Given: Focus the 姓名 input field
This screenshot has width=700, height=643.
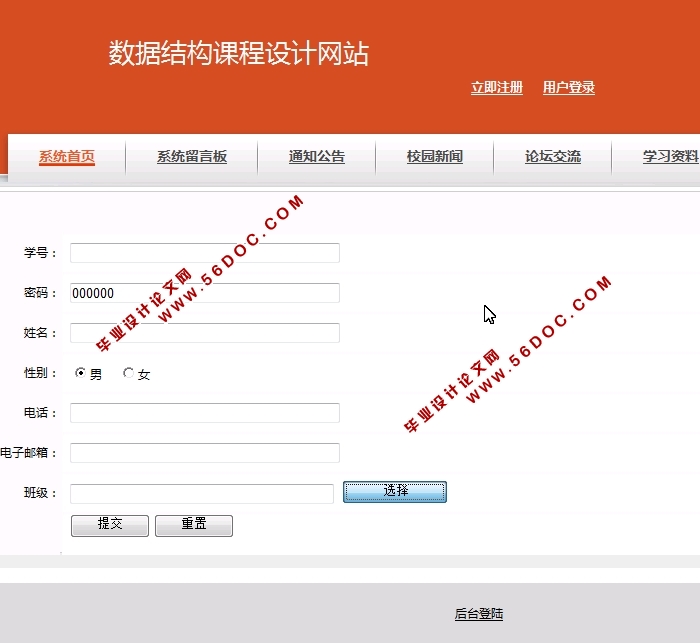Looking at the screenshot, I should coord(205,333).
